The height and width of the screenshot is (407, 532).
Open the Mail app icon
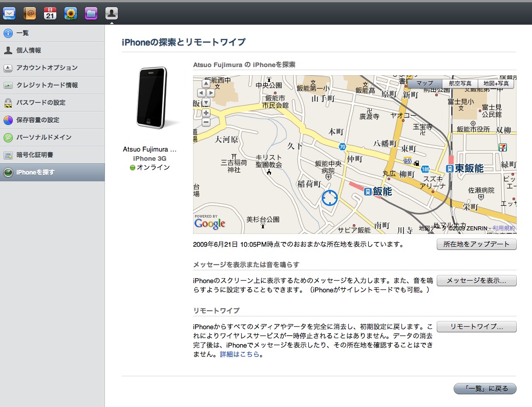coord(9,13)
